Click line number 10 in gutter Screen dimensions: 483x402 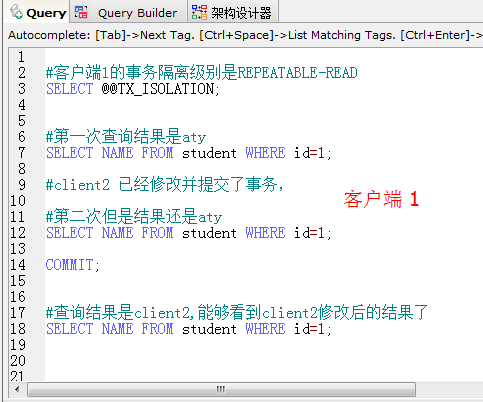click(18, 201)
